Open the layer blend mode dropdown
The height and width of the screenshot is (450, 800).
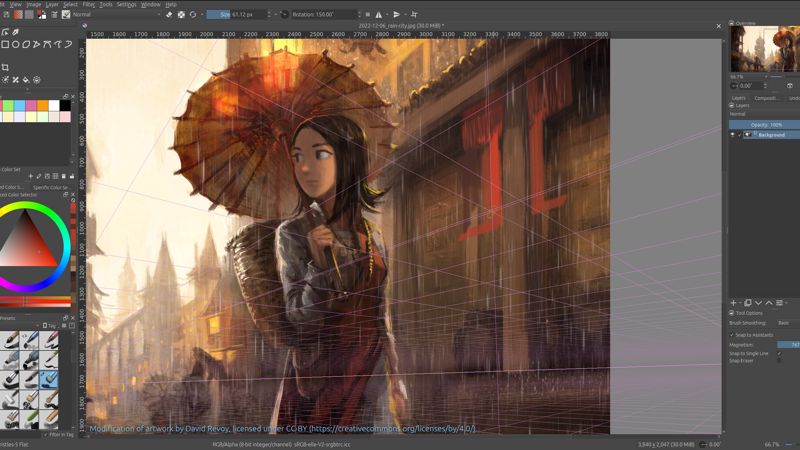point(764,114)
